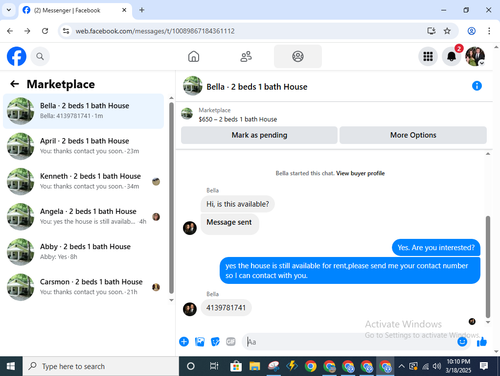The height and width of the screenshot is (376, 500).
Task: Click the address bar URL
Action: click(155, 31)
